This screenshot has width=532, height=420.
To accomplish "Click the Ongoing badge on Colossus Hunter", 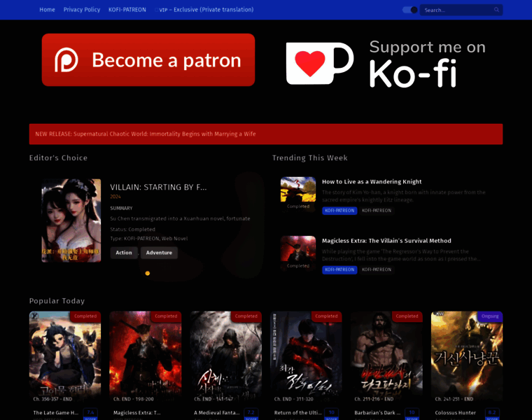I will 490,316.
